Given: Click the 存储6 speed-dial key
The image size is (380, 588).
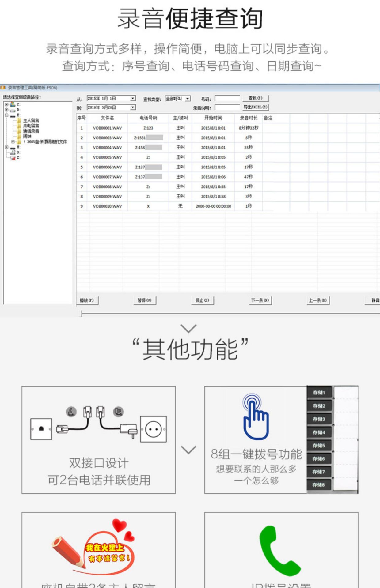Looking at the screenshot, I should [x=319, y=459].
